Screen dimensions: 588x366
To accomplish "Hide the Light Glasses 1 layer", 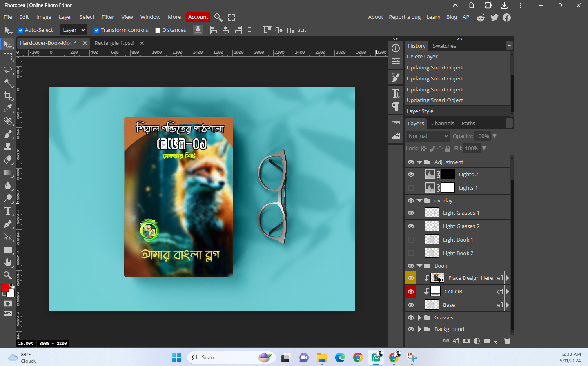I will click(x=411, y=213).
